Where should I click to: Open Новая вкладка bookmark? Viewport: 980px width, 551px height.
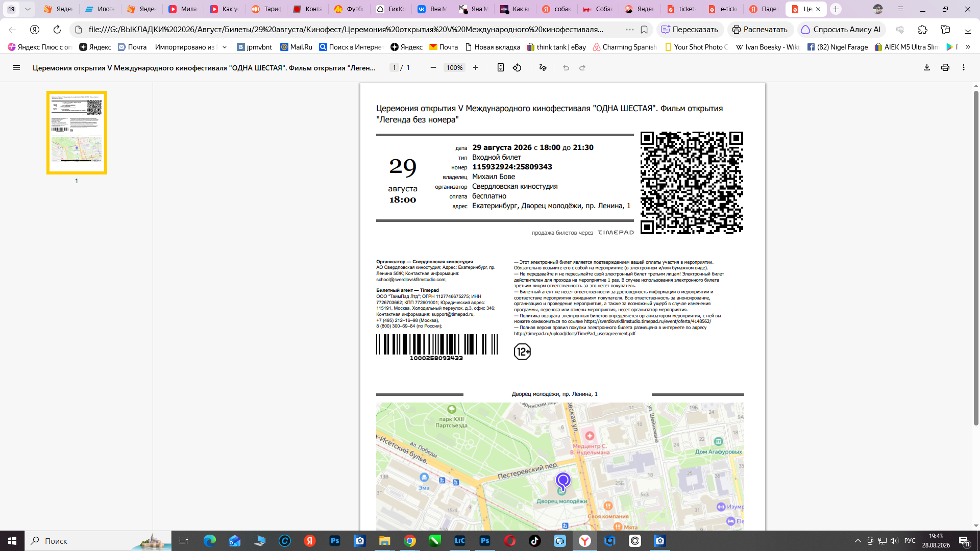tap(493, 47)
